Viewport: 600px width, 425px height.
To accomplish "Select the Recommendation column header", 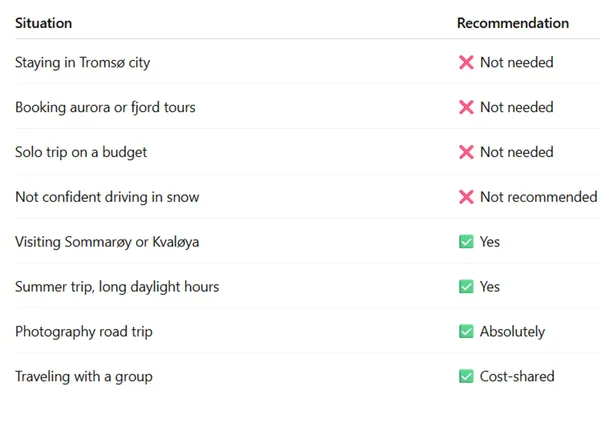I will click(513, 23).
